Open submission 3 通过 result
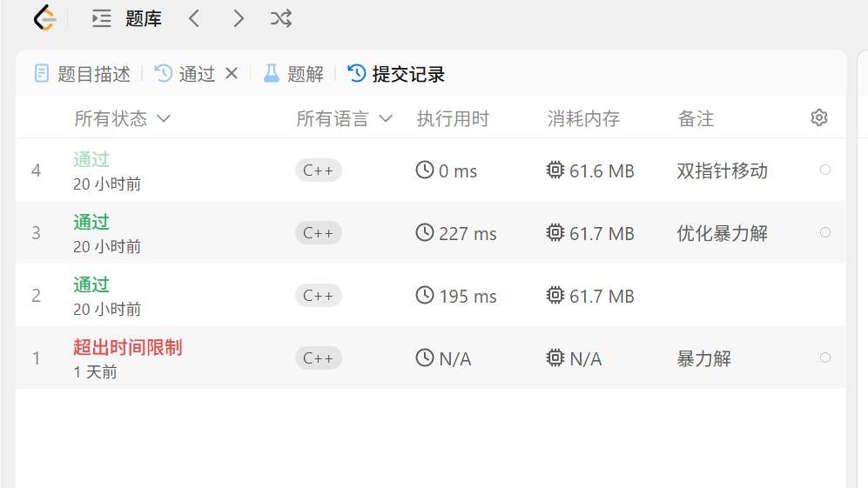 click(91, 223)
